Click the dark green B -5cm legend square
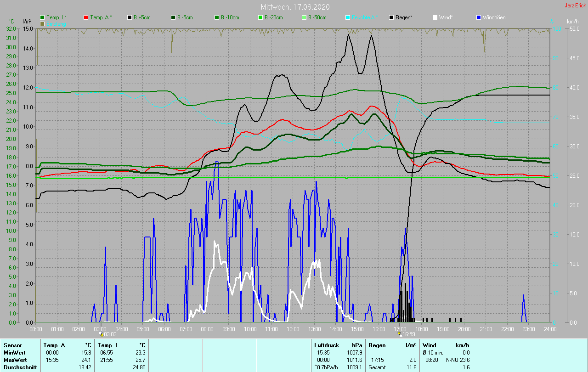 [x=173, y=17]
